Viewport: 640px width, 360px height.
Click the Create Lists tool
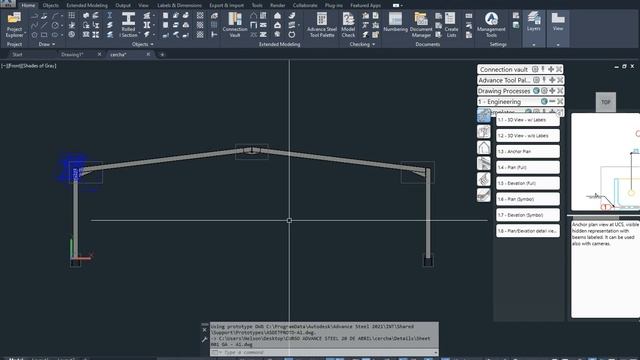coord(451,25)
